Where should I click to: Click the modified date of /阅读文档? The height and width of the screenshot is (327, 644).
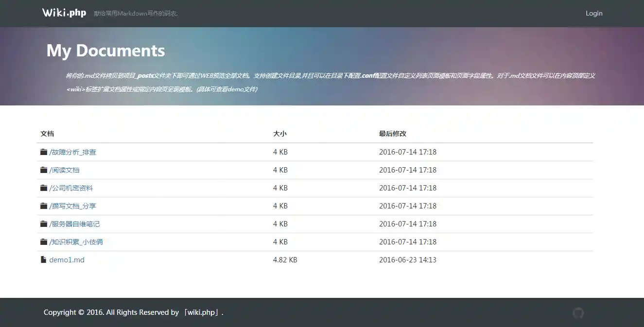[x=408, y=170]
